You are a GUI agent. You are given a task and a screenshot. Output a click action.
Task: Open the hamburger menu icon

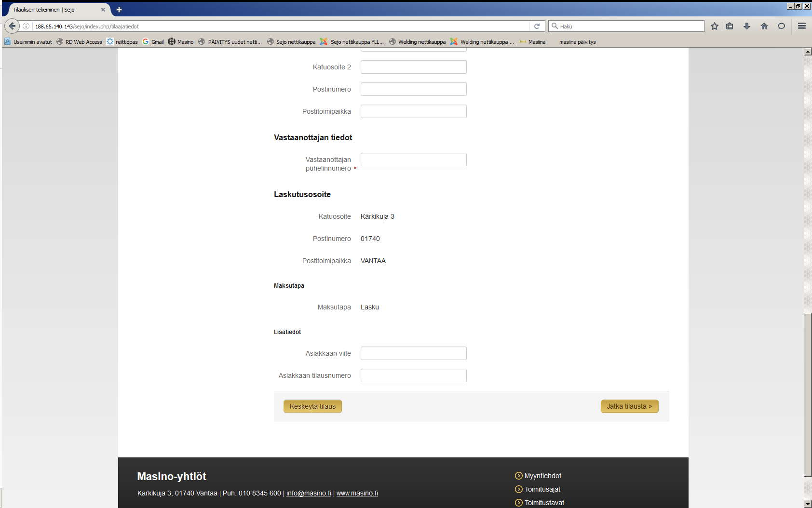[x=802, y=26]
